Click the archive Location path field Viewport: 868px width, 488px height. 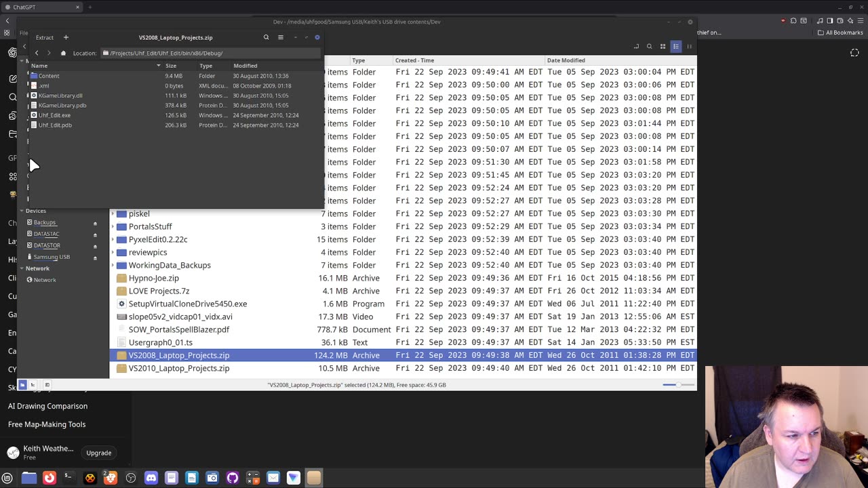(210, 53)
